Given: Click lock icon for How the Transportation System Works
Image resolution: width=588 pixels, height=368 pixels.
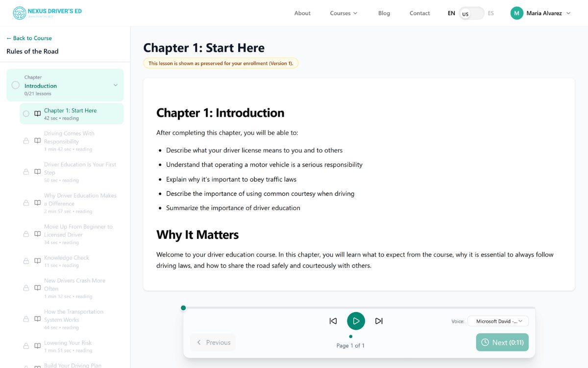Looking at the screenshot, I should click(x=26, y=319).
